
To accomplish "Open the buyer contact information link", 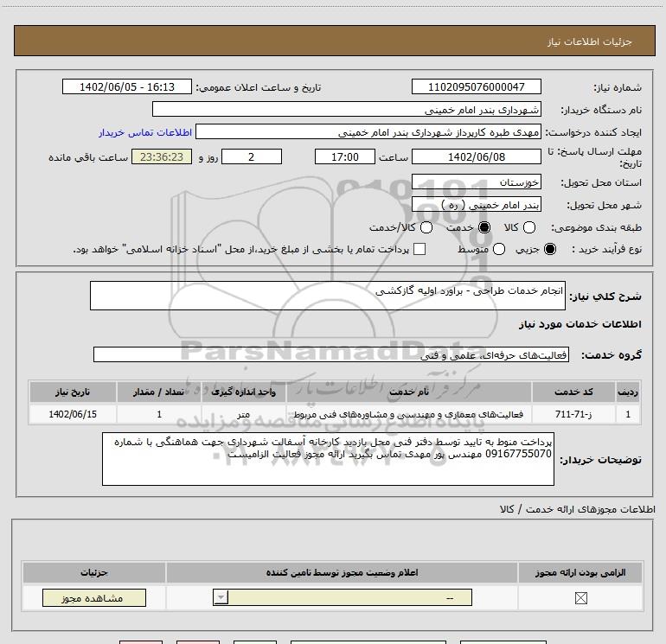I will click(x=145, y=132).
